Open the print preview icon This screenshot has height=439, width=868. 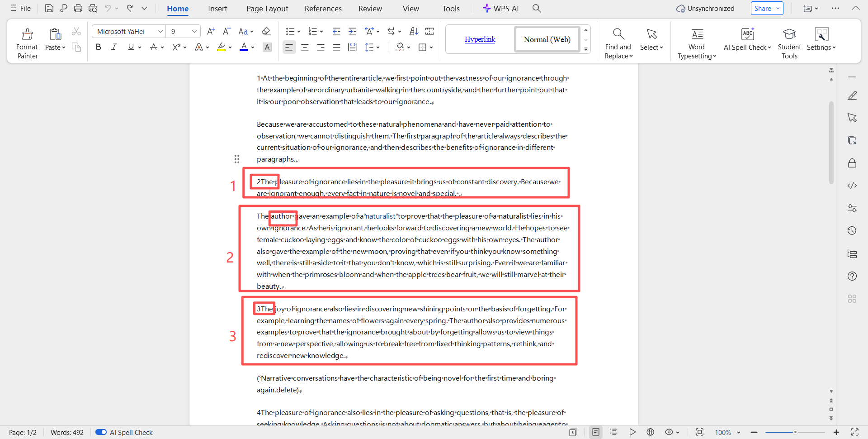(93, 8)
